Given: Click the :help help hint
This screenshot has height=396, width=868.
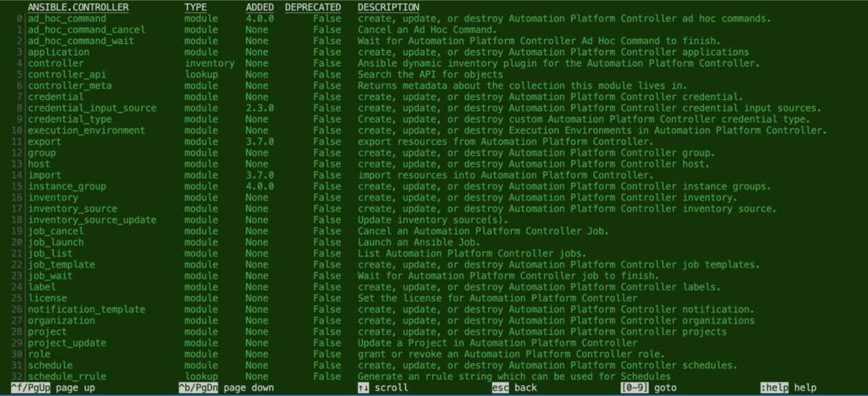Looking at the screenshot, I should coord(788,388).
